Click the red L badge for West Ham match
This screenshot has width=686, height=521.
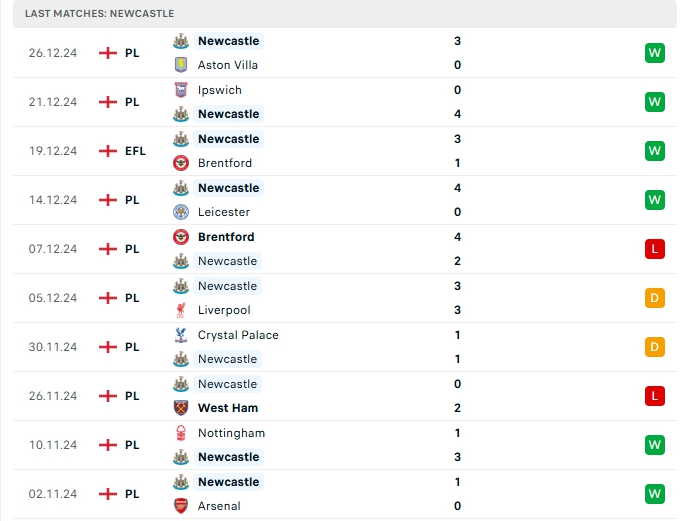tap(655, 396)
